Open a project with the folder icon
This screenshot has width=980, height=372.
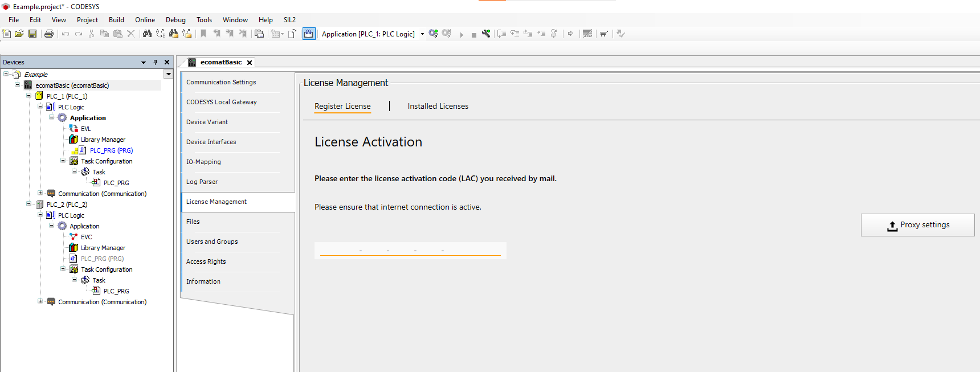(19, 34)
